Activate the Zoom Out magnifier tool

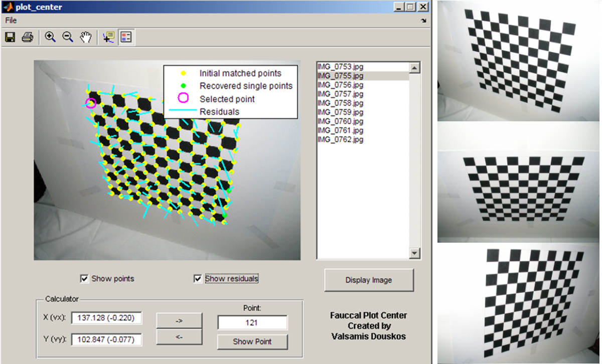[x=68, y=37]
